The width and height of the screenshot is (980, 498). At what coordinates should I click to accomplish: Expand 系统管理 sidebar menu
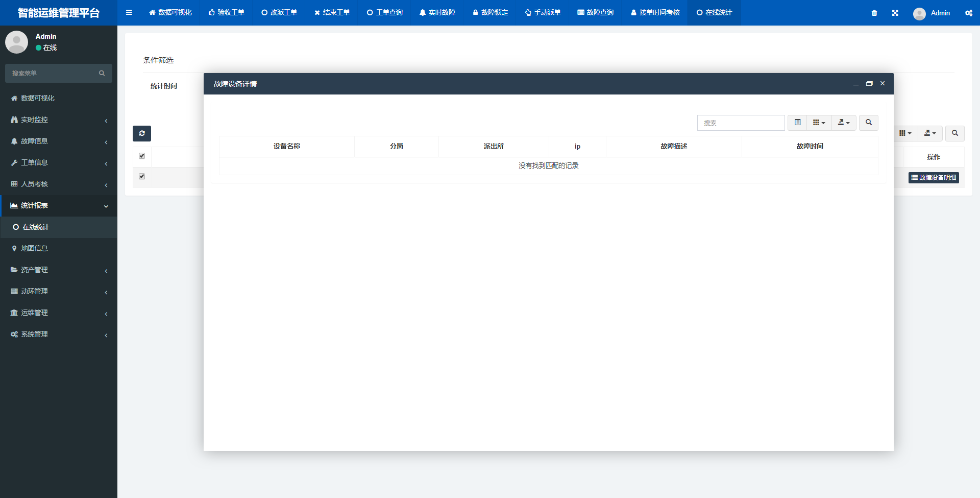pos(59,334)
